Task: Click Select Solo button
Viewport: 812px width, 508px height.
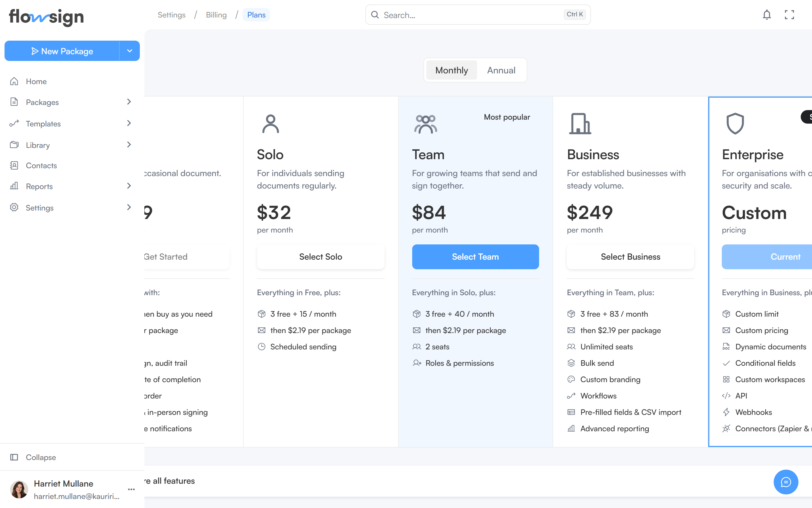Action: [321, 257]
